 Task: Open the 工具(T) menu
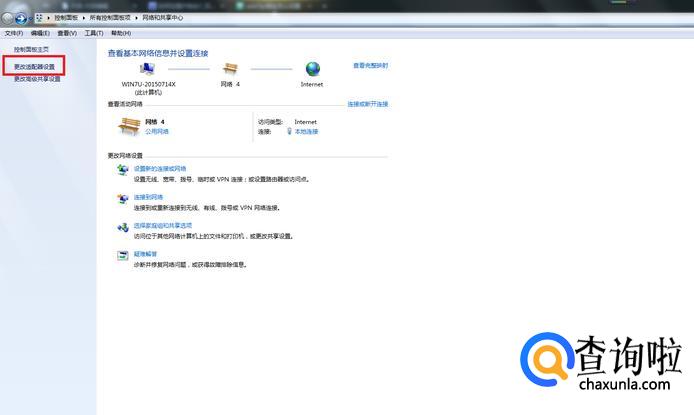93,33
